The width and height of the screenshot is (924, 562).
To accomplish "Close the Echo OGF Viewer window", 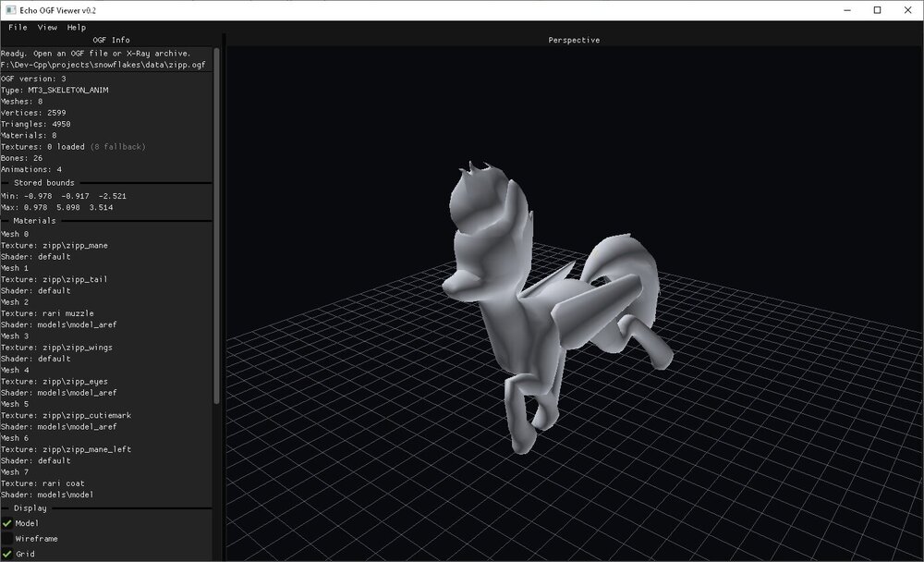I will pyautogui.click(x=908, y=10).
